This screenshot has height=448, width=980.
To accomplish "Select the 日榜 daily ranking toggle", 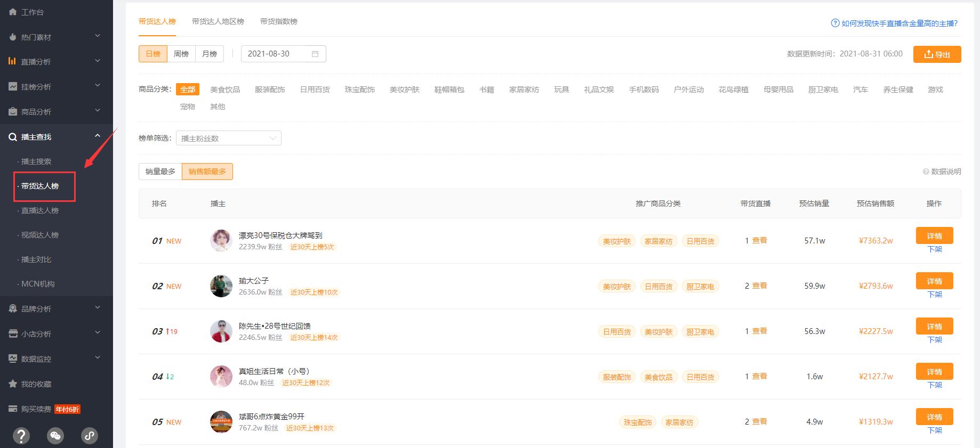I will (x=153, y=54).
